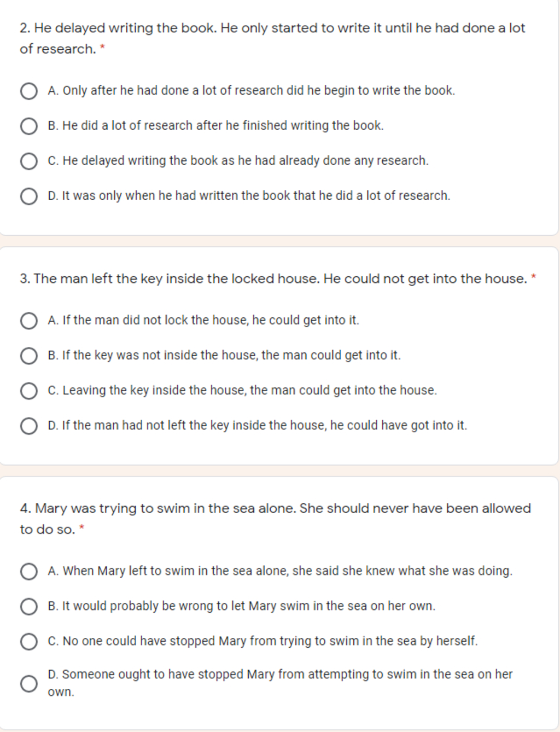Select 'If the man did not lock the house' radio
Image resolution: width=560 pixels, height=732 pixels.
[29, 321]
